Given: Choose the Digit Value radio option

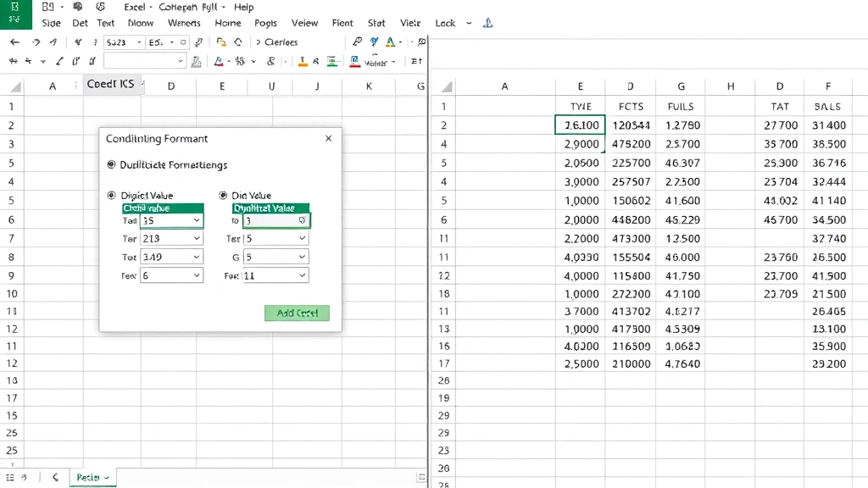Looking at the screenshot, I should (110, 195).
